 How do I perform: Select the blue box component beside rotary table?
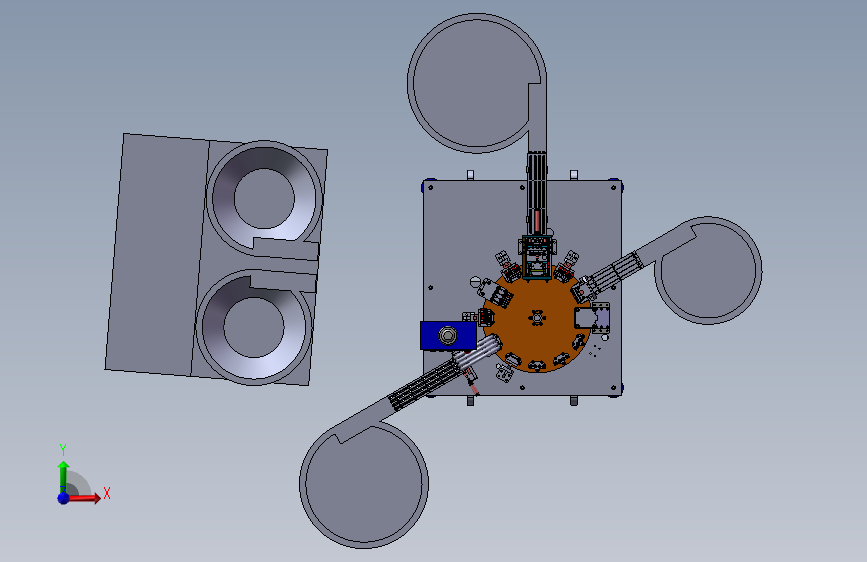pyautogui.click(x=448, y=335)
